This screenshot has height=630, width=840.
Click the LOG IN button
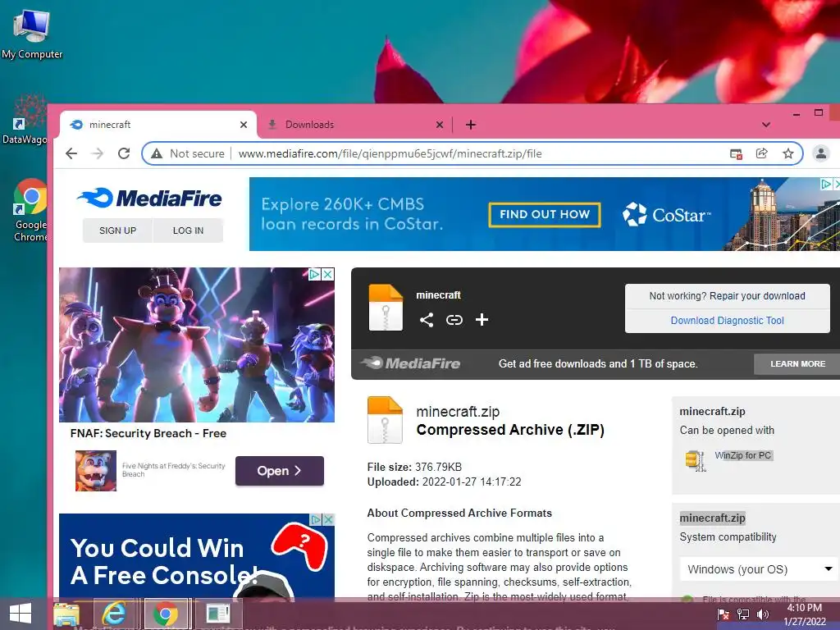pyautogui.click(x=188, y=231)
